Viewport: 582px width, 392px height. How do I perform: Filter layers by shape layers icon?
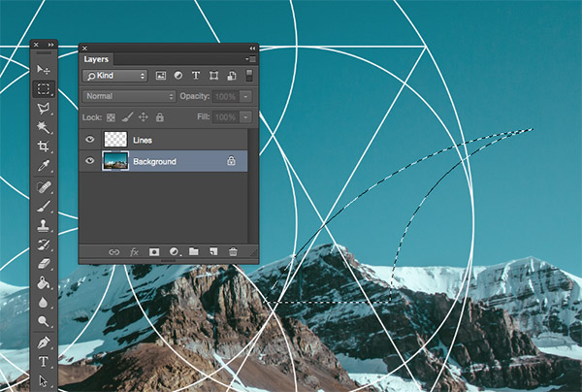[x=213, y=76]
